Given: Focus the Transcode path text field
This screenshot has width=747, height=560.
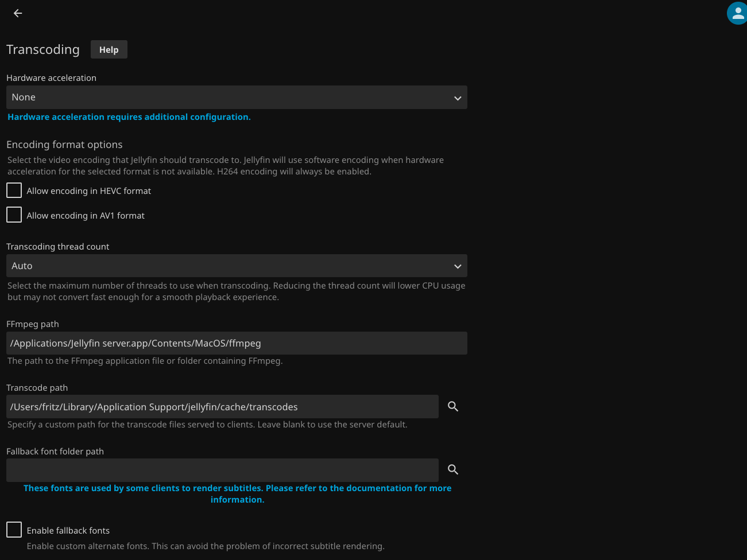Looking at the screenshot, I should pos(222,407).
